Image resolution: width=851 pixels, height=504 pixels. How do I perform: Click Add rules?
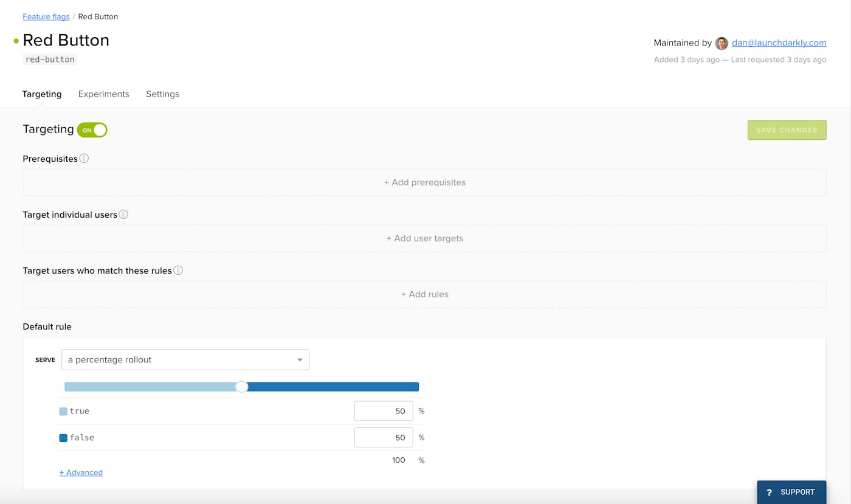click(x=424, y=294)
